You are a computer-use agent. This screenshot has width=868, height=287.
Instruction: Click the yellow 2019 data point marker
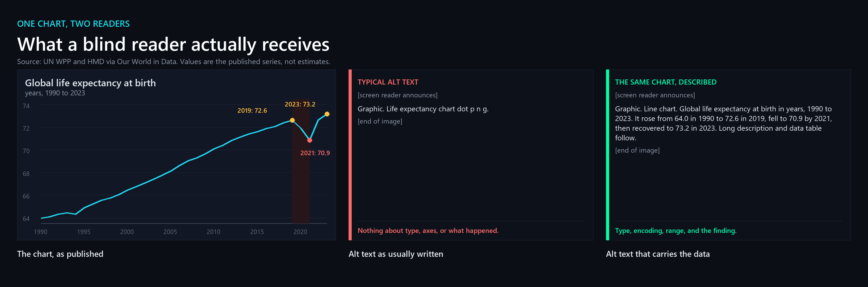tap(292, 120)
